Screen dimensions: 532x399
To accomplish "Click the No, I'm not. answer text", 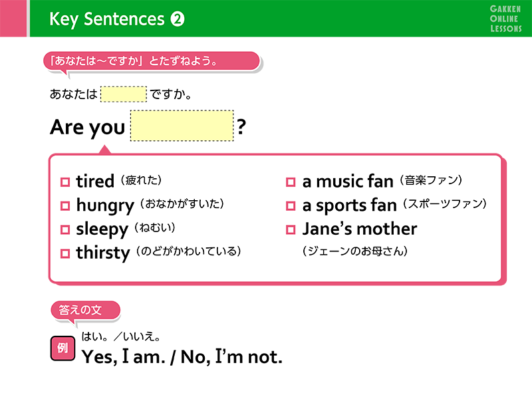I will click(231, 357).
